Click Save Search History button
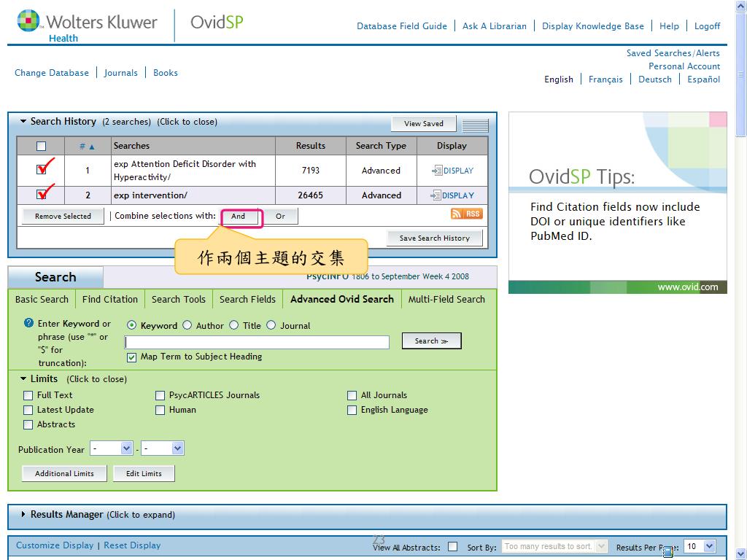 pos(435,238)
